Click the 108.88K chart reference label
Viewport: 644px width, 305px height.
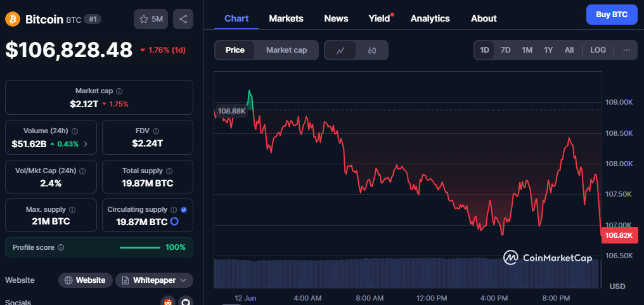click(231, 111)
